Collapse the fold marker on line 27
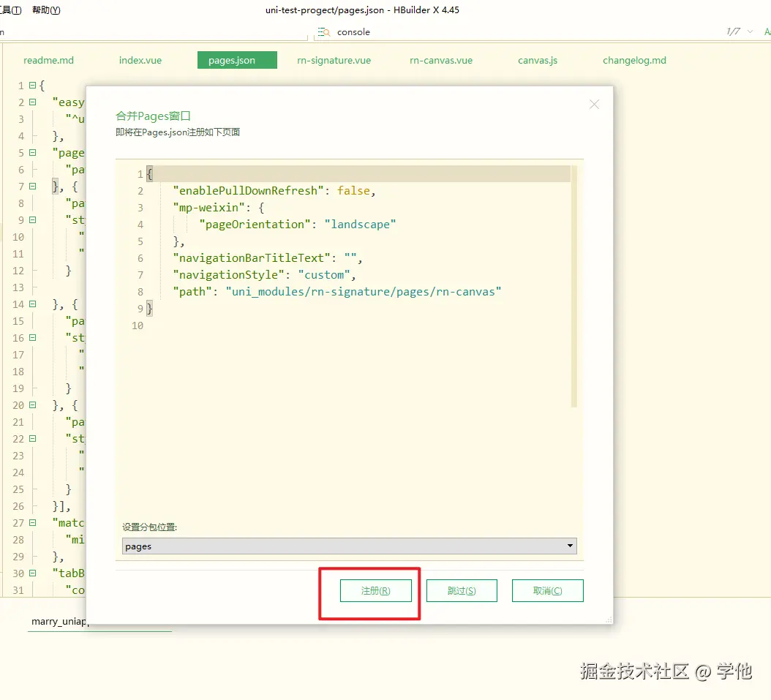 32,522
